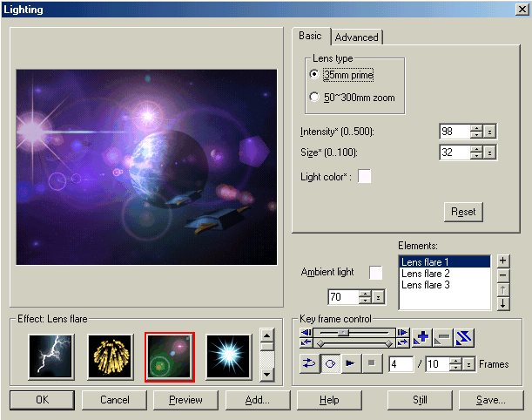Image resolution: width=532 pixels, height=420 pixels.
Task: Click the Still button
Action: [420, 400]
